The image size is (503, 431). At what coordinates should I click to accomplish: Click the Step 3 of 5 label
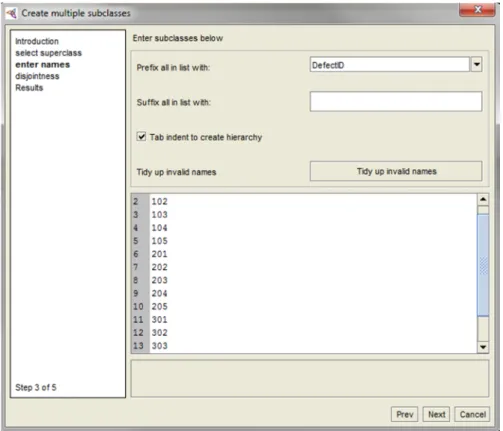36,387
